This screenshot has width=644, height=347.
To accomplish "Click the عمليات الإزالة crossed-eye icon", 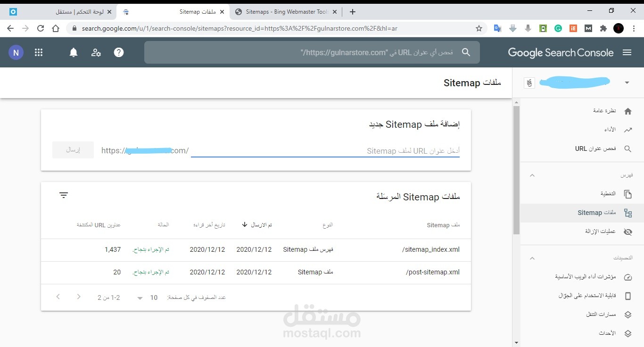I will [x=628, y=231].
